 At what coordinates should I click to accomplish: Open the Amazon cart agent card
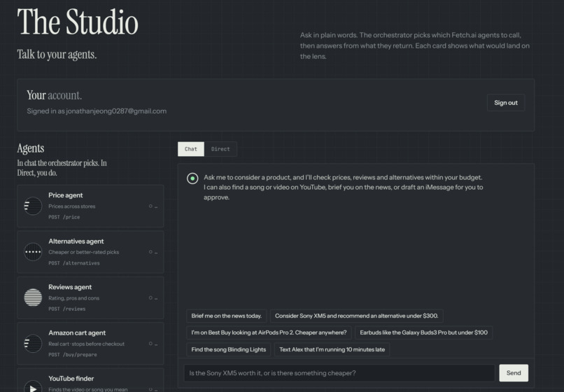click(91, 344)
